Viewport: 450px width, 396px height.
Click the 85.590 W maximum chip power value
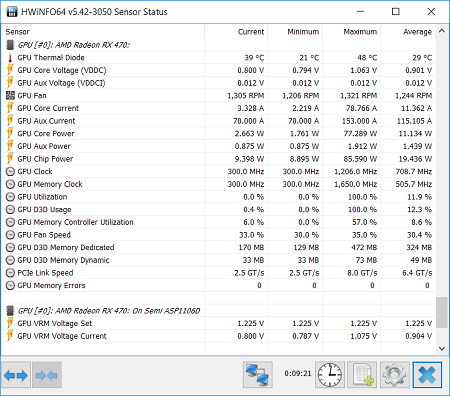(x=360, y=159)
